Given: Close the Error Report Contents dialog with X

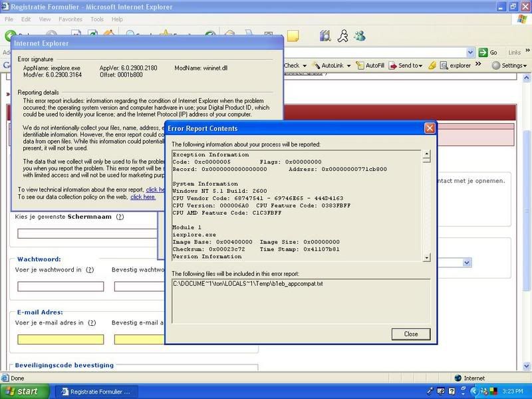Looking at the screenshot, I should (x=430, y=128).
